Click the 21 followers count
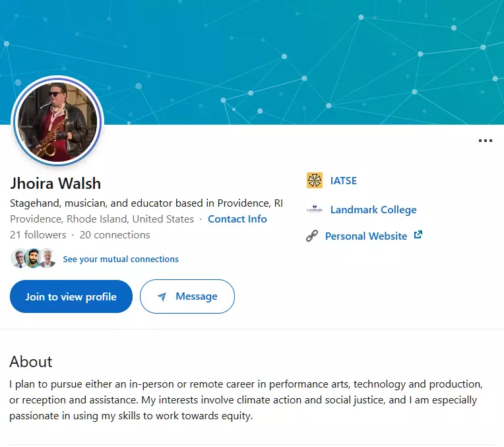The width and height of the screenshot is (504, 447). click(38, 235)
